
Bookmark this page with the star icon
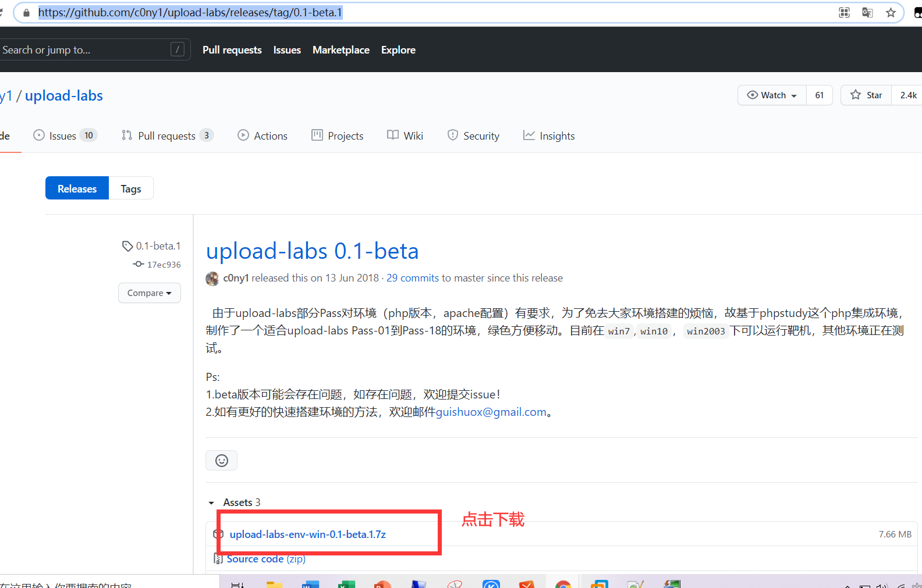click(x=891, y=13)
